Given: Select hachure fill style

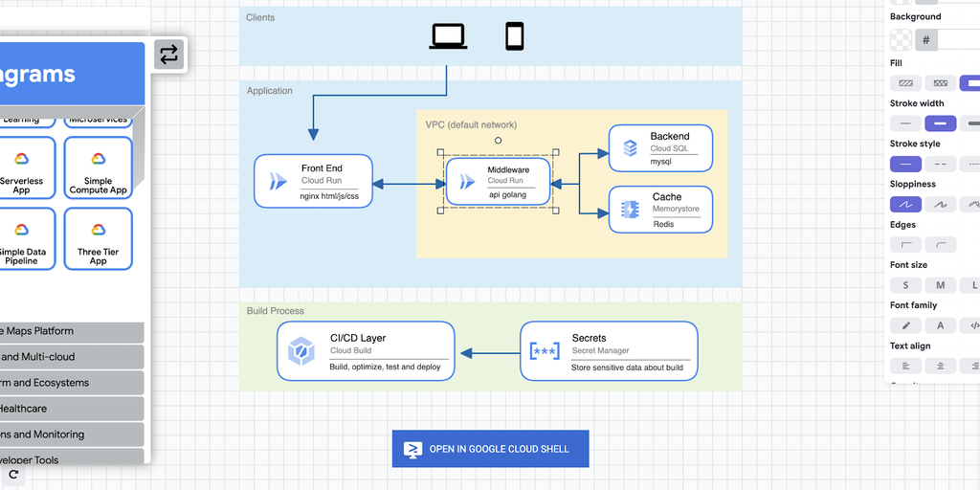Looking at the screenshot, I should click(x=905, y=83).
